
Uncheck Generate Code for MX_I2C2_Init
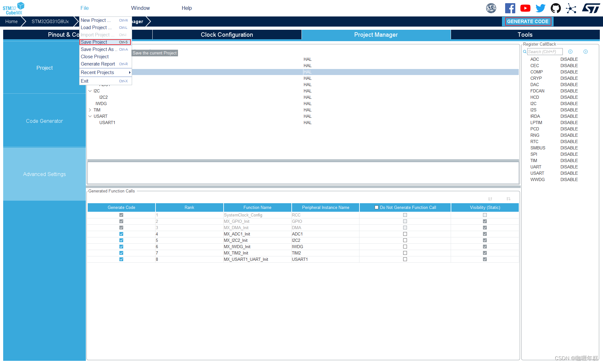coord(121,240)
